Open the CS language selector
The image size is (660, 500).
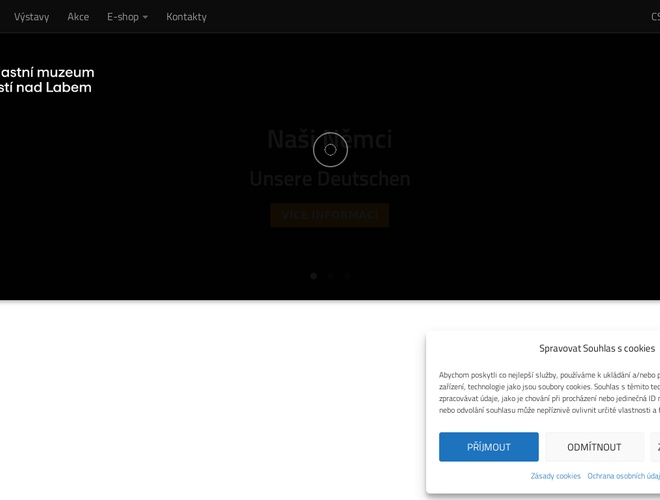654,17
